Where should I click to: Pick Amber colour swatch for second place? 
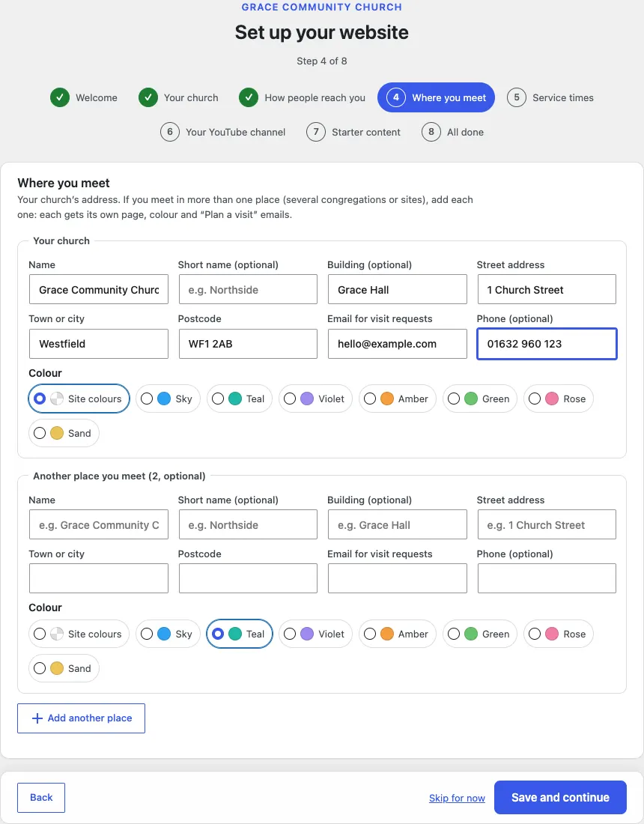pos(386,634)
